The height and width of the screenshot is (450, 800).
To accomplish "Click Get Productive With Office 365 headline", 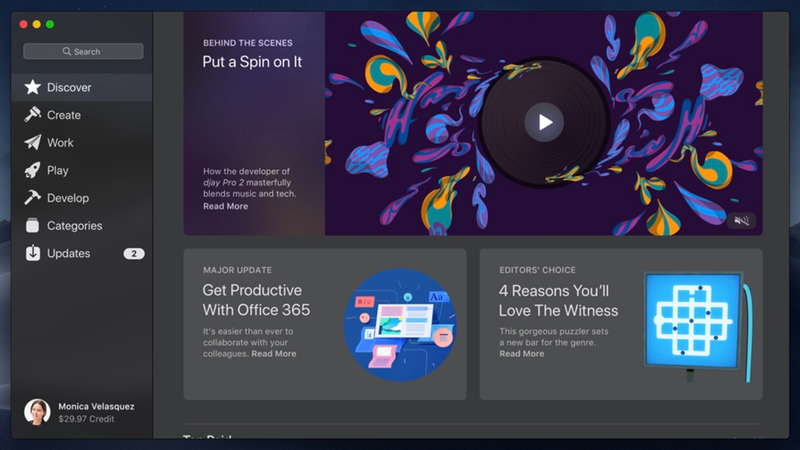I will pos(256,300).
